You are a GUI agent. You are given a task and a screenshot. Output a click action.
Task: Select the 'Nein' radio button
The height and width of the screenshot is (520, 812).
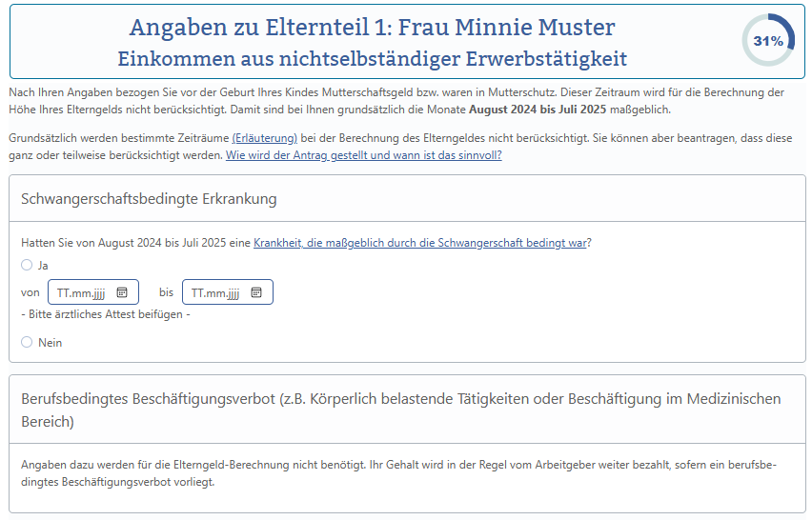[27, 342]
